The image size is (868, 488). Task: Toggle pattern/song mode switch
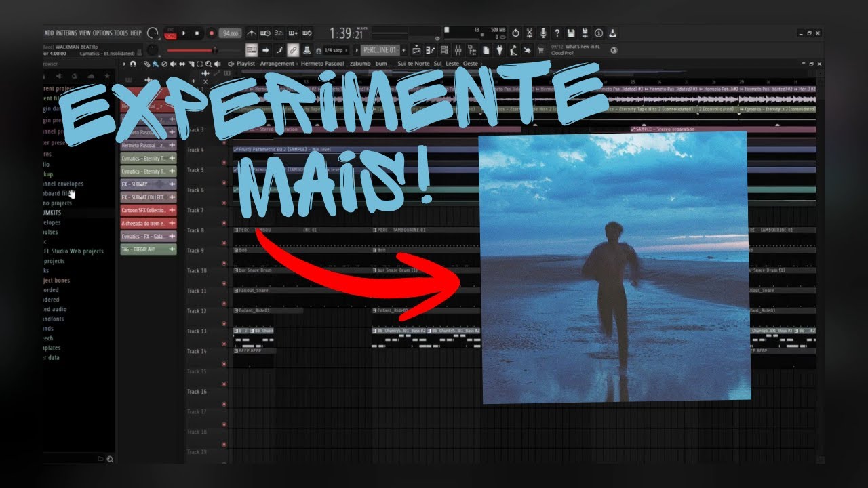(170, 33)
